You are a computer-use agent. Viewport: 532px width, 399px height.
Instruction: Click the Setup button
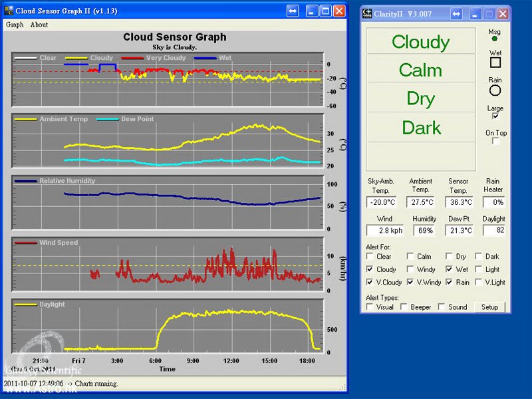[x=489, y=307]
